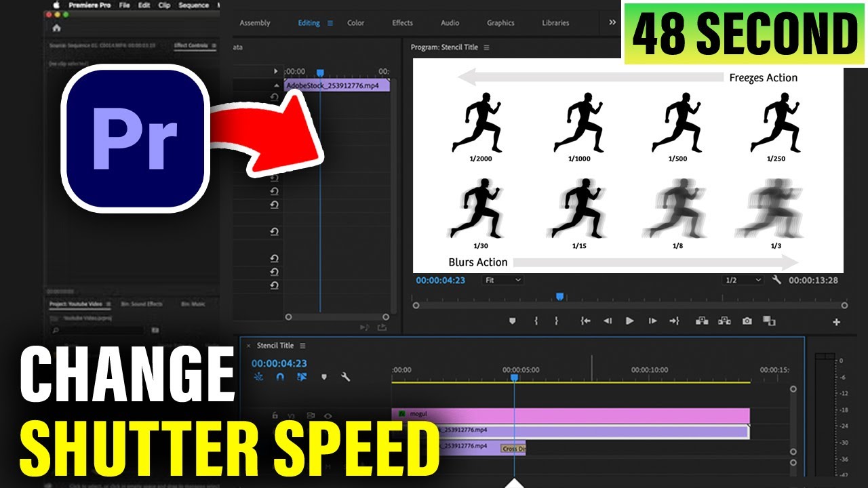This screenshot has width=868, height=488.
Task: Select the AdobeStock_253912776.mp4 clip in Effect Controls
Action: pyautogui.click(x=337, y=86)
